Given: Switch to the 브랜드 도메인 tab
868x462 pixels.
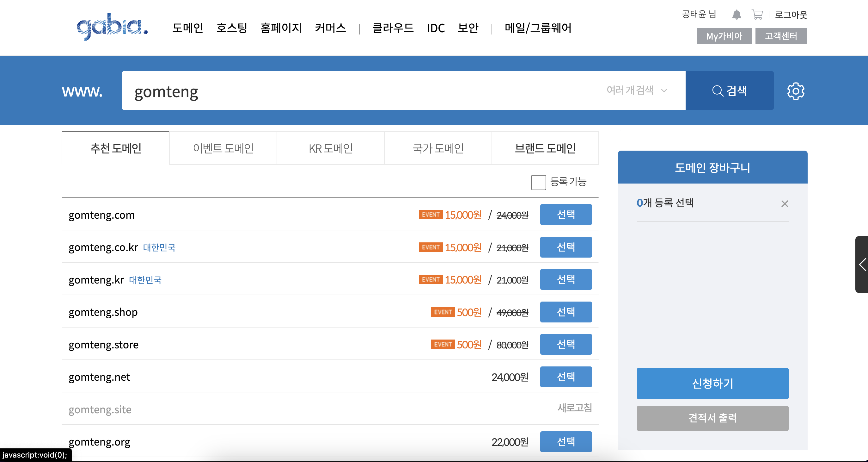Looking at the screenshot, I should [x=545, y=148].
